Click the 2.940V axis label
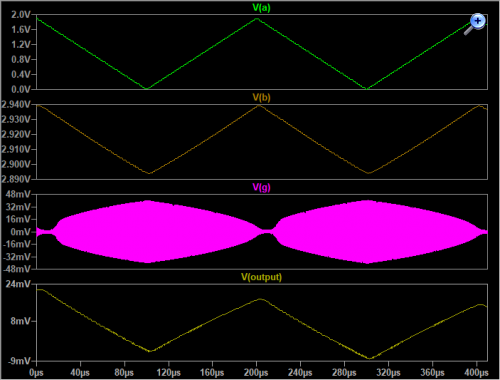Viewport: 500px width, 380px height. (x=16, y=105)
